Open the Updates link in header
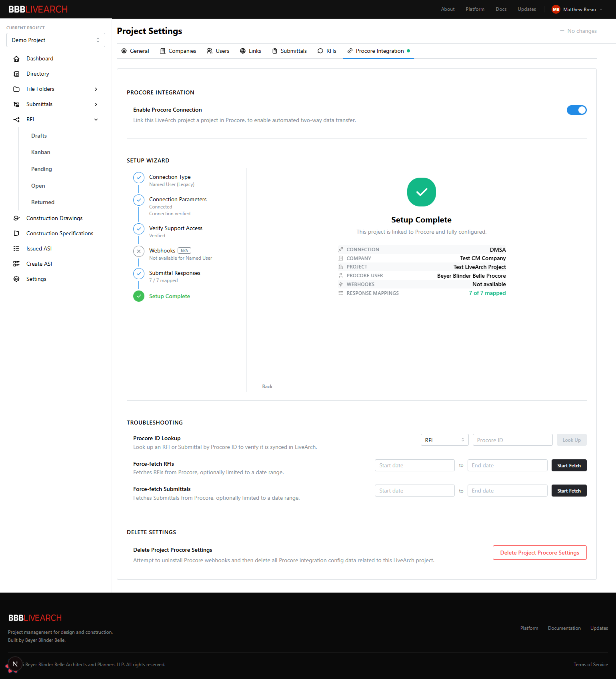The height and width of the screenshot is (679, 616). (x=527, y=9)
